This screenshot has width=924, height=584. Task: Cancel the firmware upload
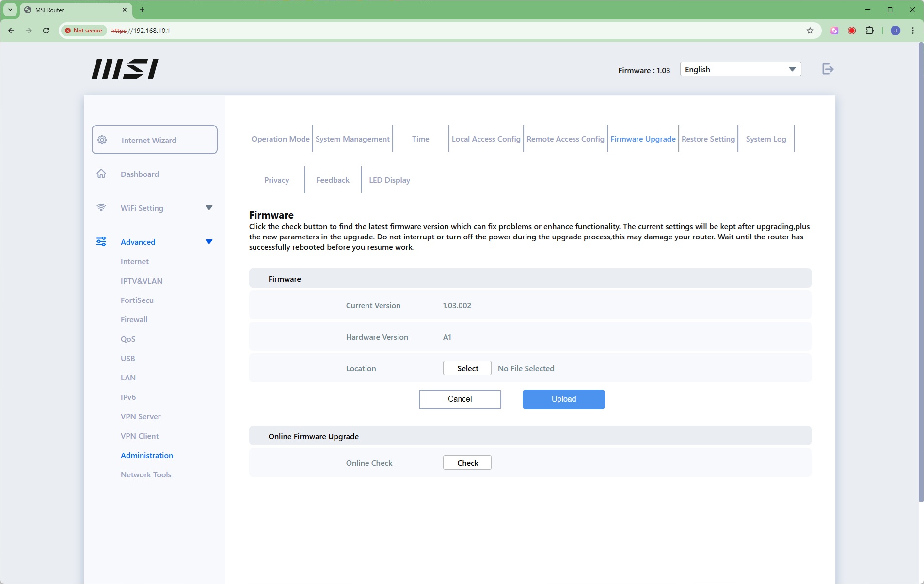(460, 399)
